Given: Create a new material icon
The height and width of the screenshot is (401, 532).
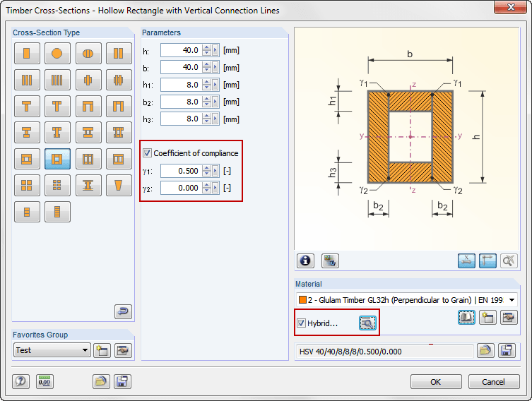Looking at the screenshot, I should tap(487, 317).
